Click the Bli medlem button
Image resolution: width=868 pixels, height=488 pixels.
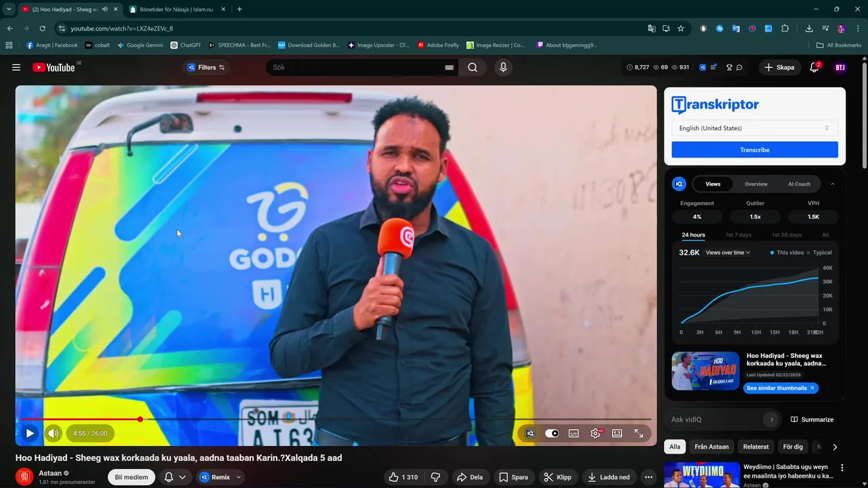click(x=132, y=477)
